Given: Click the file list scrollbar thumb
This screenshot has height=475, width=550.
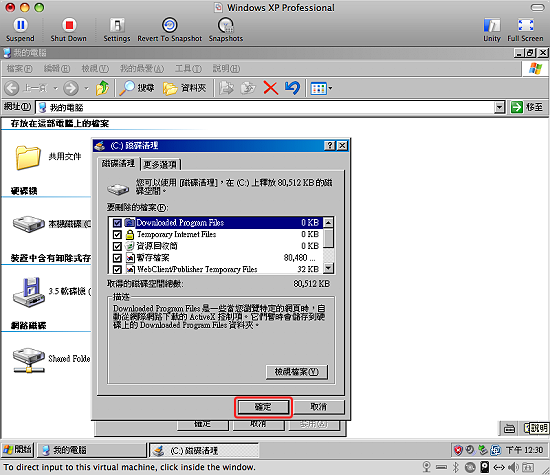Looking at the screenshot, I should (328, 238).
